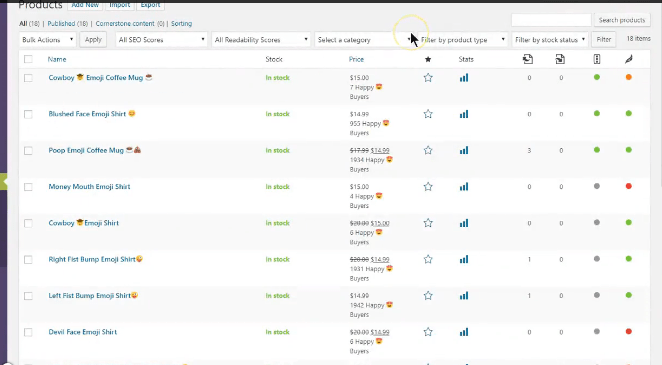Show Cornerstone content view
This screenshot has width=662, height=365.
coord(125,24)
